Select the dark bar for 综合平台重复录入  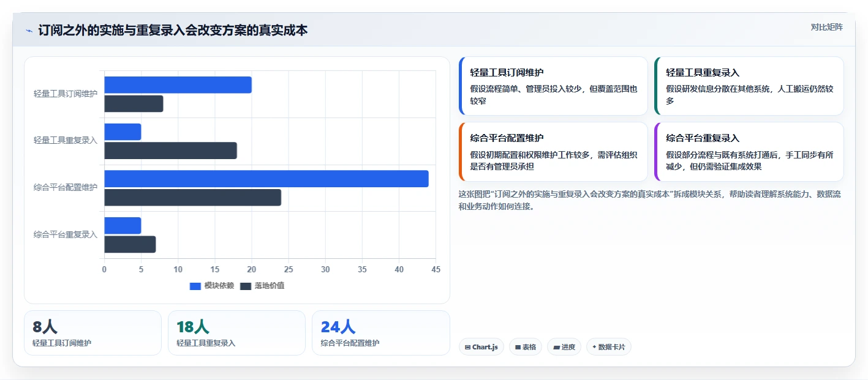coord(130,244)
